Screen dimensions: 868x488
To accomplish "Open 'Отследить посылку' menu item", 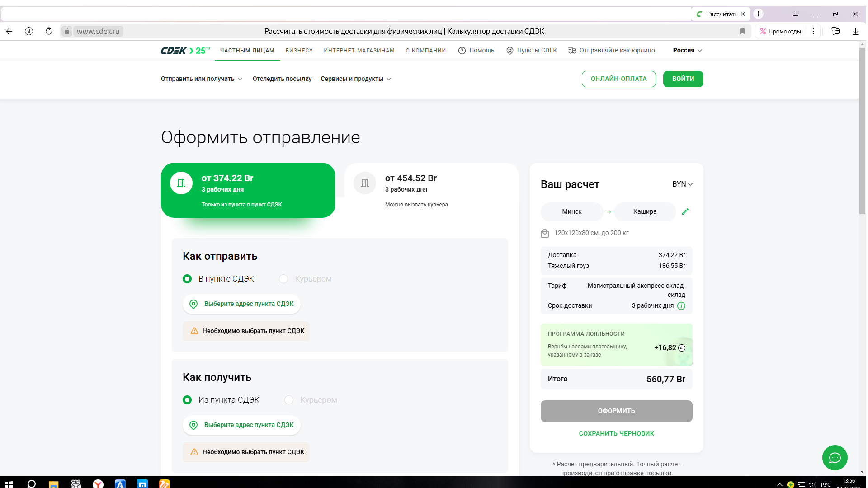I will [x=282, y=79].
